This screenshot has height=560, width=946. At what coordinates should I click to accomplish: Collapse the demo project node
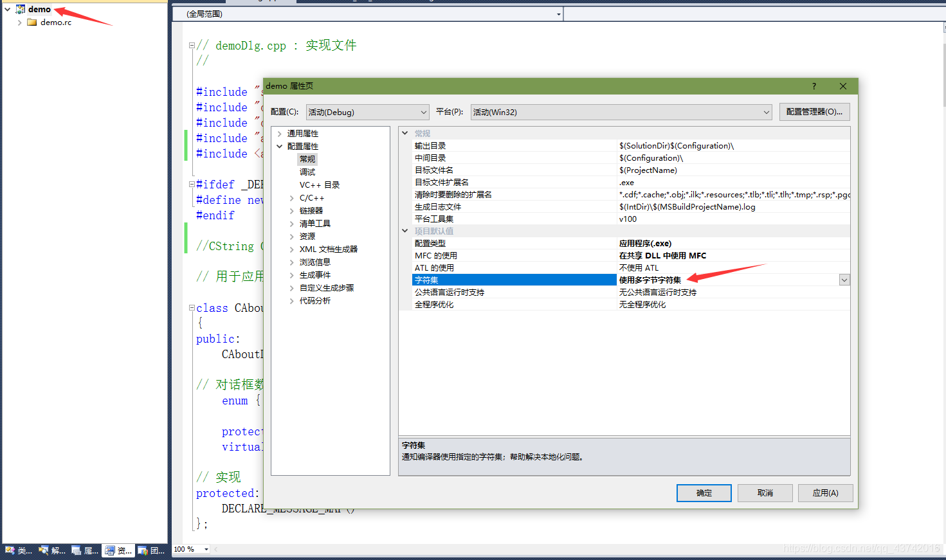point(8,9)
